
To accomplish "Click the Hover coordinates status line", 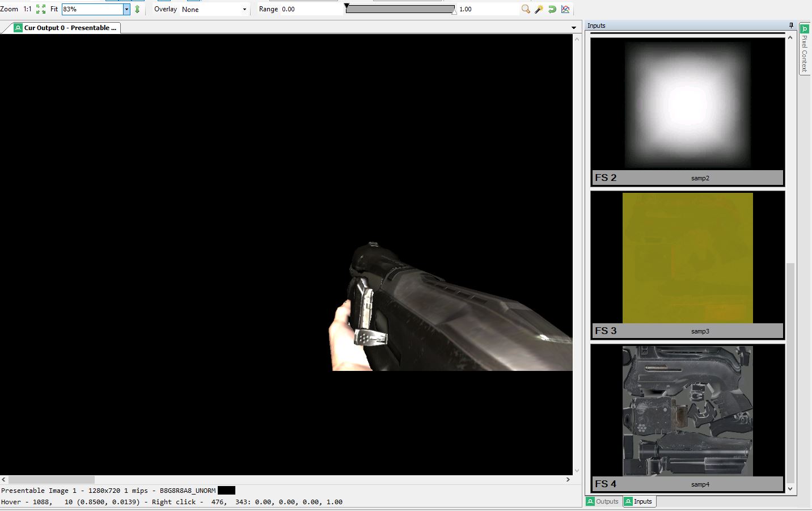I will click(x=172, y=502).
